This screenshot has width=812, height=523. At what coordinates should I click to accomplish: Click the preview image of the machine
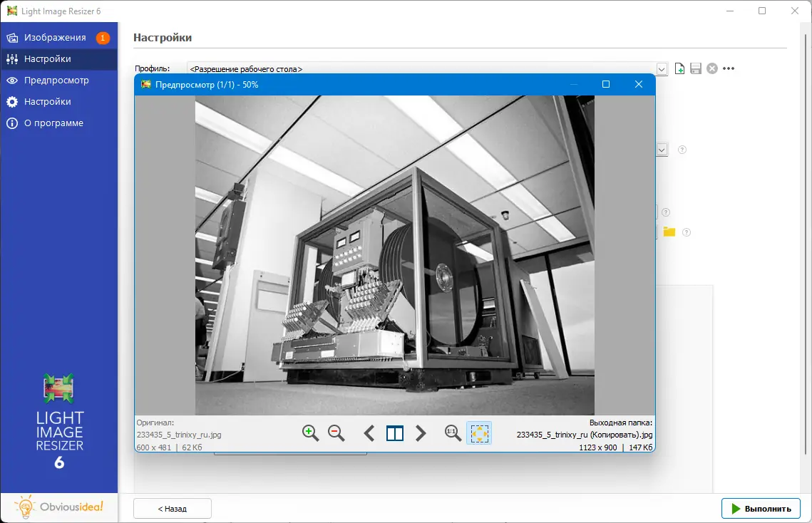click(x=395, y=255)
